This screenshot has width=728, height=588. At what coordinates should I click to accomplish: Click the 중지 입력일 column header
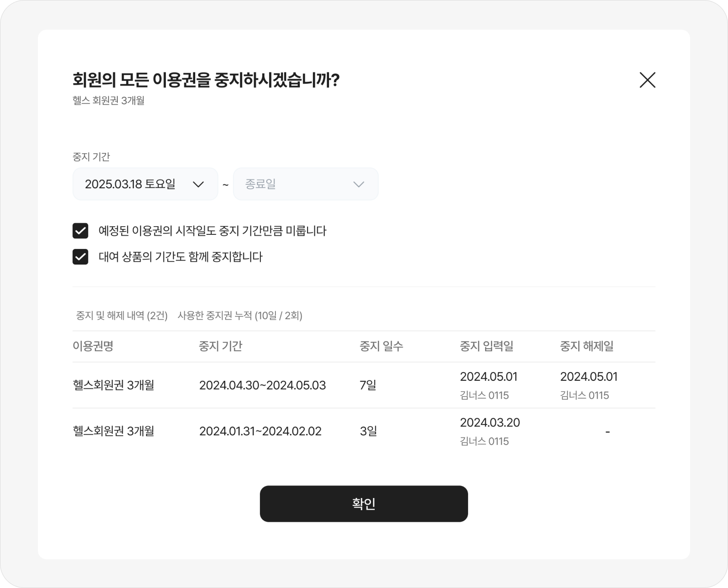point(487,346)
